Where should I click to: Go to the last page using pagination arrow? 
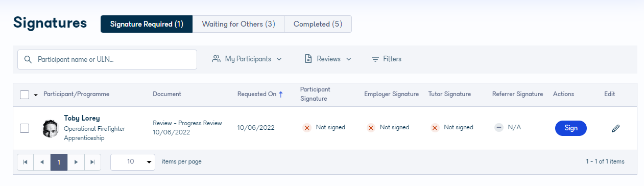coord(92,162)
